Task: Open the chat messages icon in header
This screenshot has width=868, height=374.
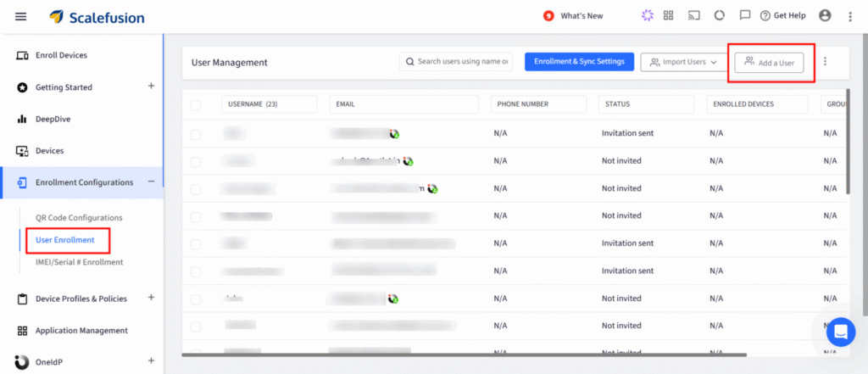Action: 745,15
